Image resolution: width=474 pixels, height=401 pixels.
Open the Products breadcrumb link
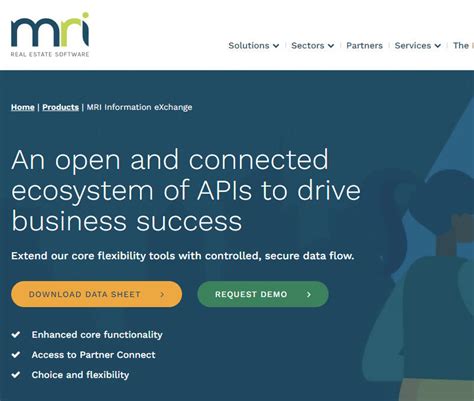pyautogui.click(x=60, y=107)
